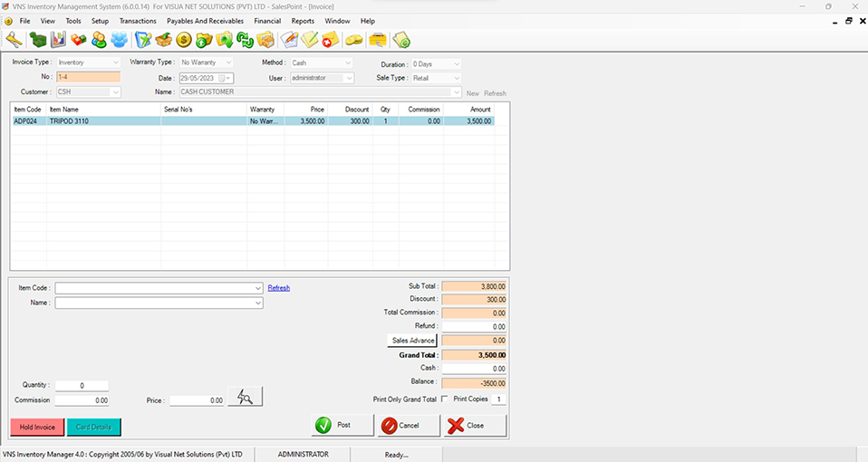This screenshot has width=868, height=462.
Task: Click the folder with up arrow icon
Action: 204,40
